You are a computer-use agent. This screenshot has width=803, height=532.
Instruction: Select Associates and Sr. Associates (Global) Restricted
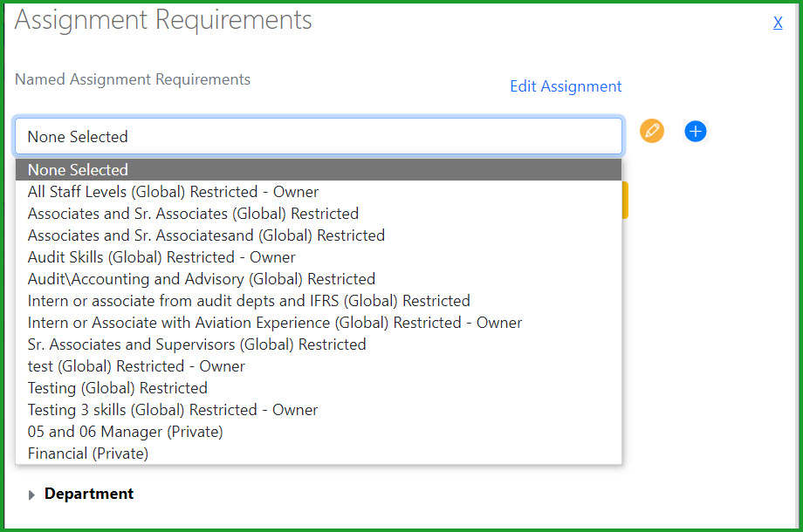[319, 214]
